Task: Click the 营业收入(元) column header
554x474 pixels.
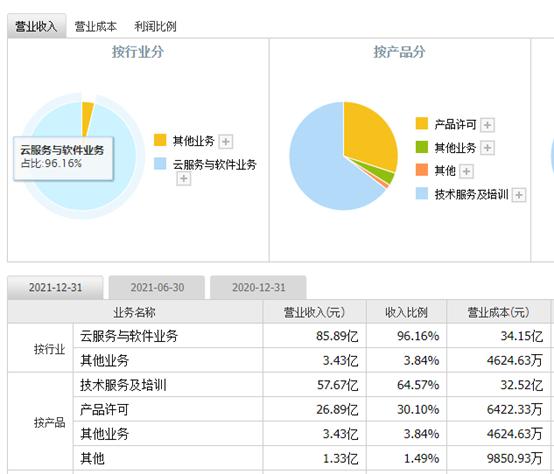Action: (x=314, y=312)
